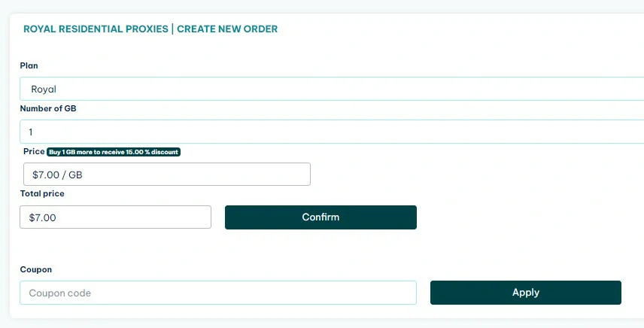Click the $7.00 total amount text
This screenshot has height=328, width=644.
click(x=42, y=217)
